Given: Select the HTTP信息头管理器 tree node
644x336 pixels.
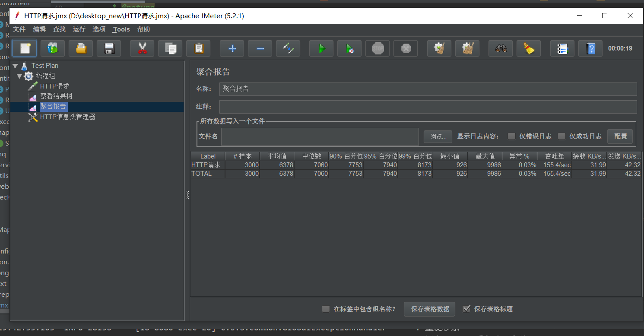Looking at the screenshot, I should [x=67, y=117].
